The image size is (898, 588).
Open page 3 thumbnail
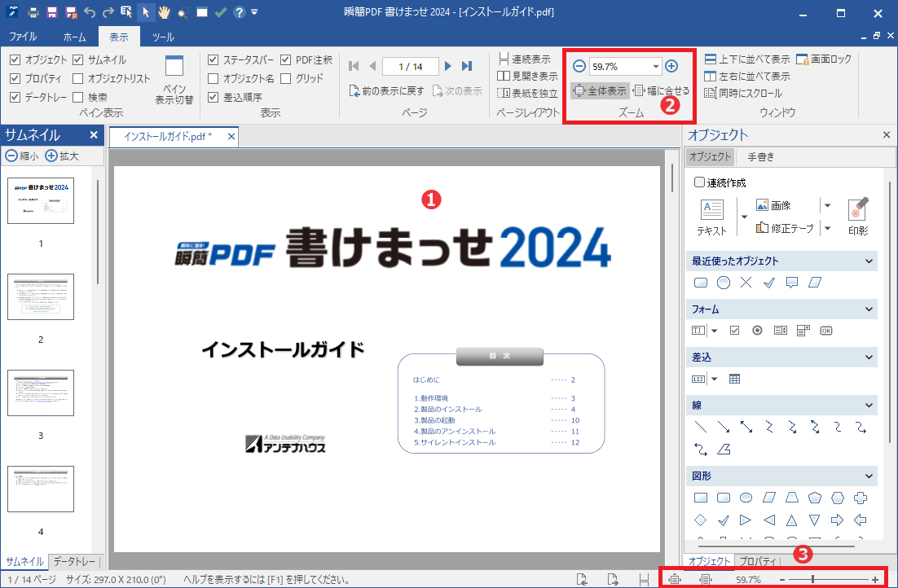pos(41,393)
